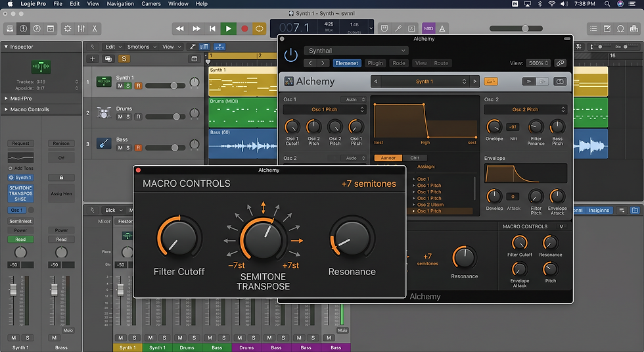Switch to the Chit tab in Alchemy
The image size is (644, 352).
tap(415, 158)
